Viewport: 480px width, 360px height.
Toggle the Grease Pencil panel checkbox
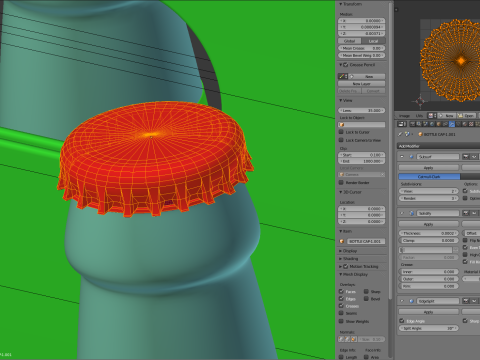point(346,65)
